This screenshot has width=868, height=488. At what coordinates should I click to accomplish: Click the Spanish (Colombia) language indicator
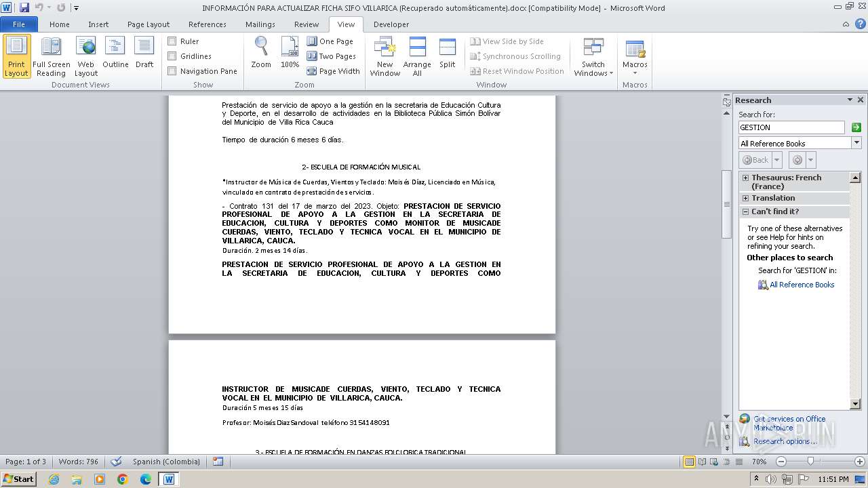coord(166,462)
